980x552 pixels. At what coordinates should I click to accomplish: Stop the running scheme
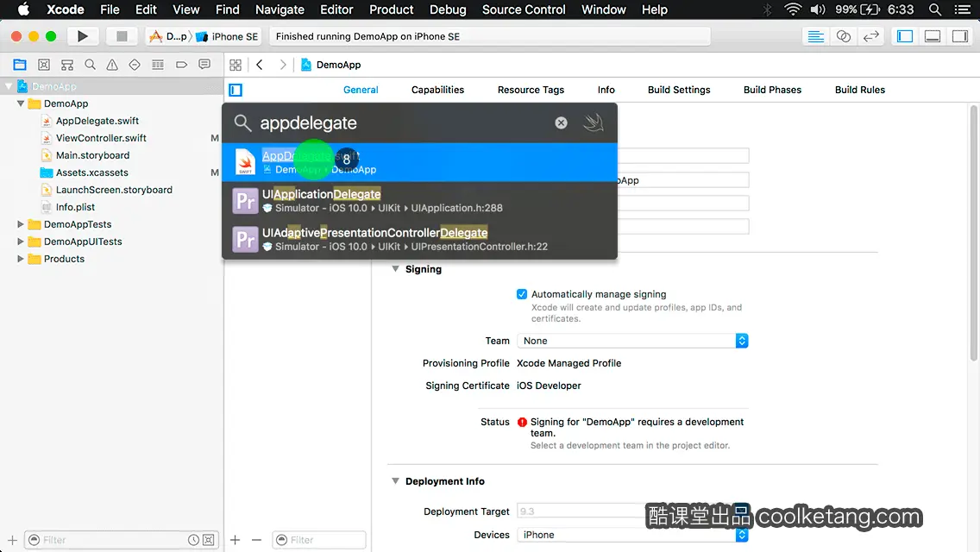[x=122, y=36]
